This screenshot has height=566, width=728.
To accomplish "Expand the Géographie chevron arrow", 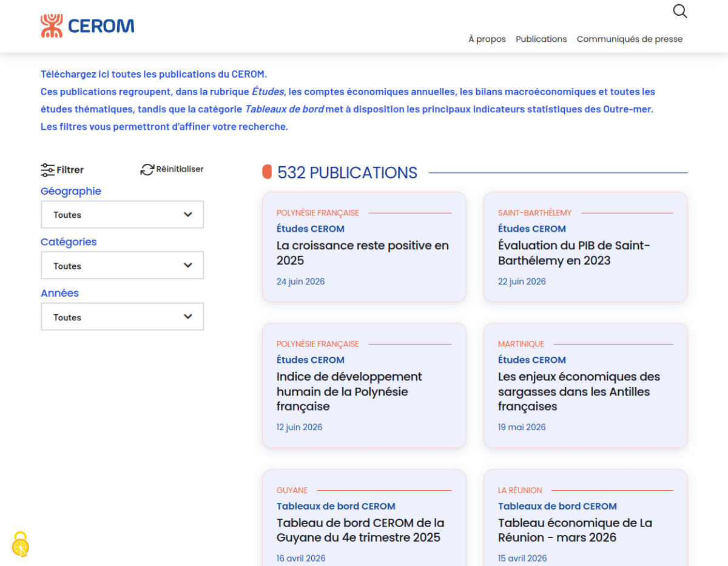I will pos(188,215).
